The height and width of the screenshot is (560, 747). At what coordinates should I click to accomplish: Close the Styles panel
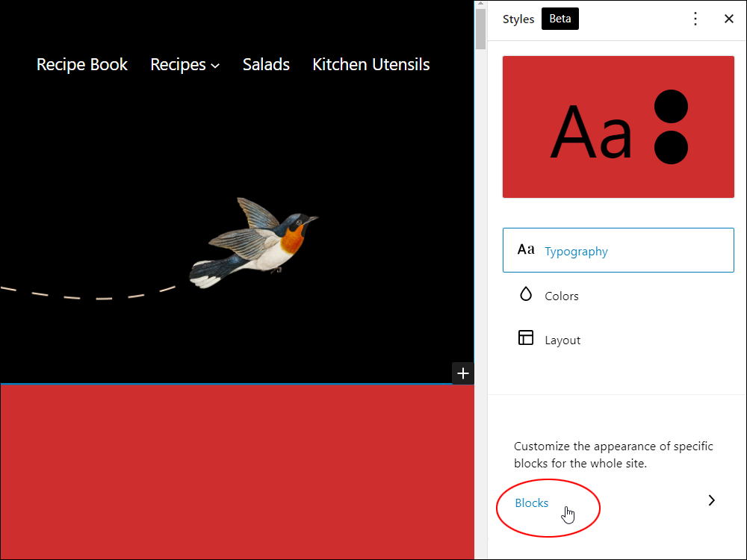click(x=728, y=19)
